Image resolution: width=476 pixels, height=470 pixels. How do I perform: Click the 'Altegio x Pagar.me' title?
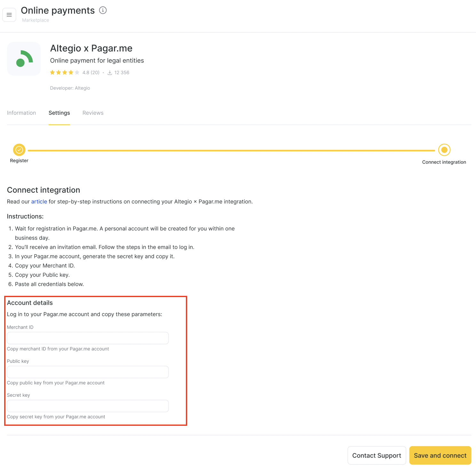(91, 48)
